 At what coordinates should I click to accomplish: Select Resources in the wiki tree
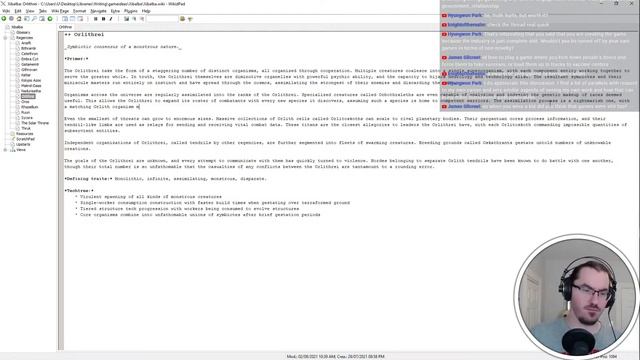point(24,133)
